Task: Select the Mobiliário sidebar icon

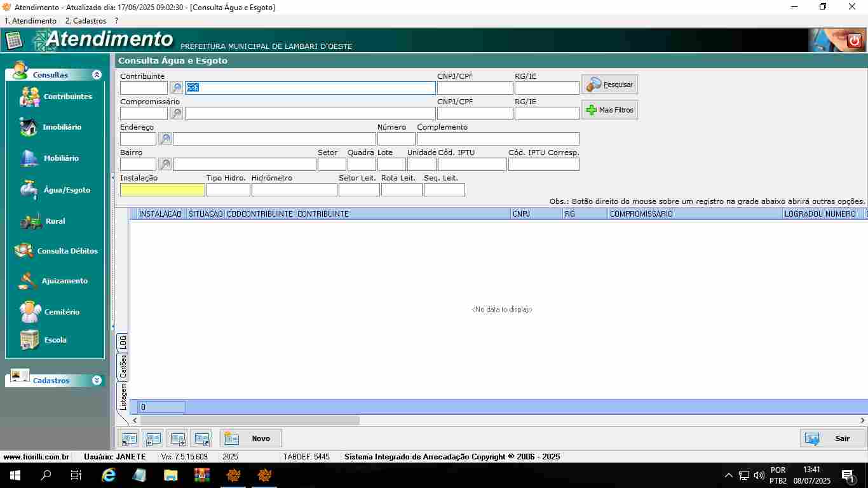Action: click(29, 158)
